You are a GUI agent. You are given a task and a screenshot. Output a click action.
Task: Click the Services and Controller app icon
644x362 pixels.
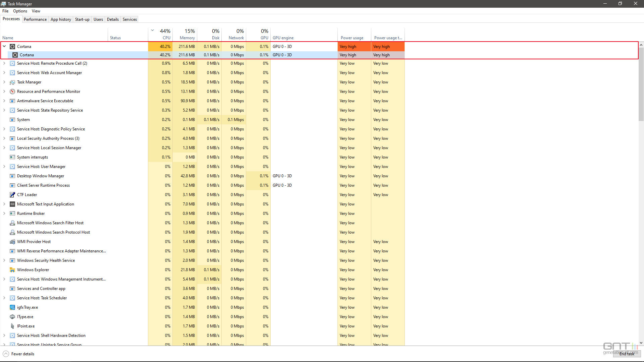12,289
